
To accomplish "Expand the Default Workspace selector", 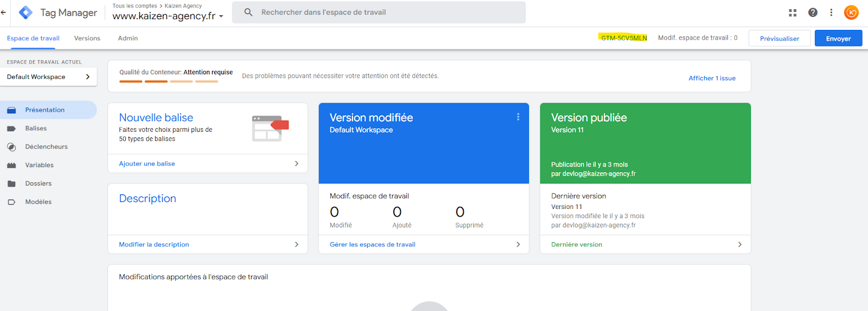I will tap(49, 77).
